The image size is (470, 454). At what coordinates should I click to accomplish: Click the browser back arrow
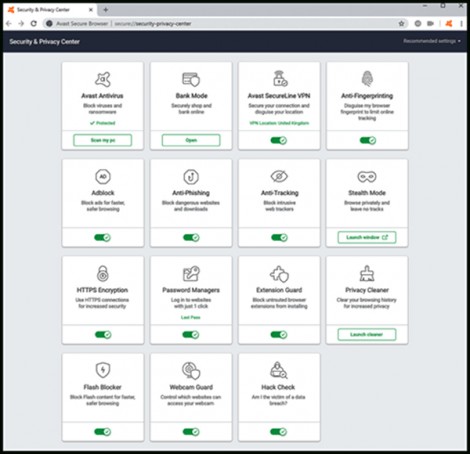[9, 23]
